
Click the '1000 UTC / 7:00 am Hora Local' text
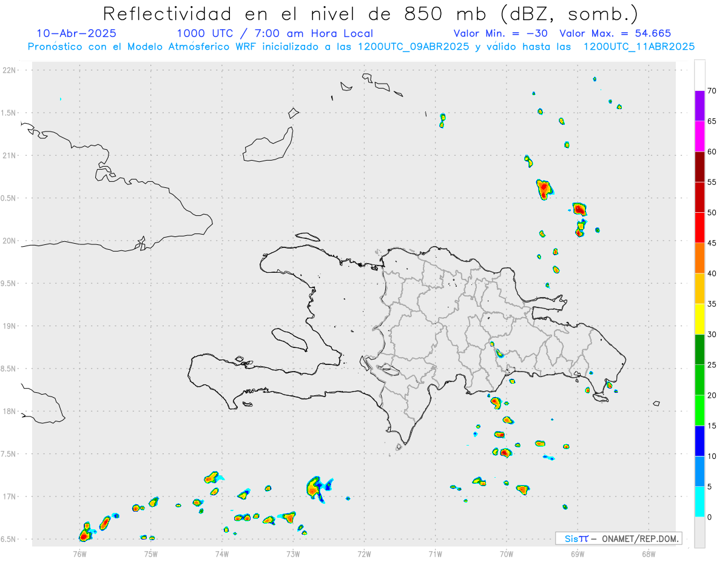[275, 33]
